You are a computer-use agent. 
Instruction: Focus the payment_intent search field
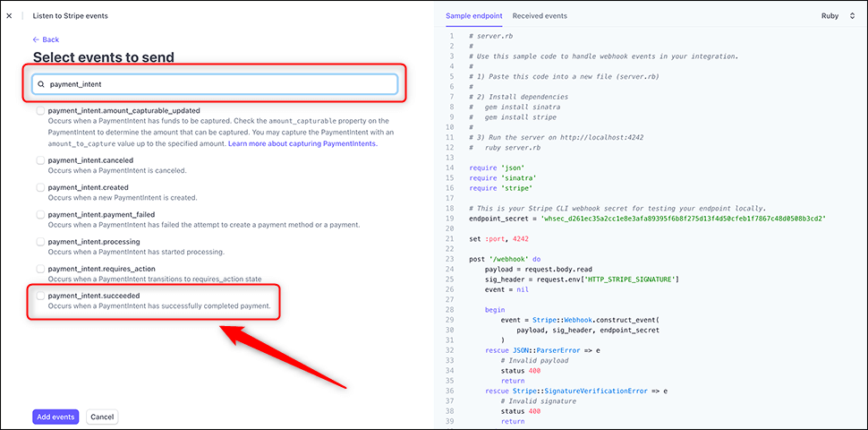(215, 84)
